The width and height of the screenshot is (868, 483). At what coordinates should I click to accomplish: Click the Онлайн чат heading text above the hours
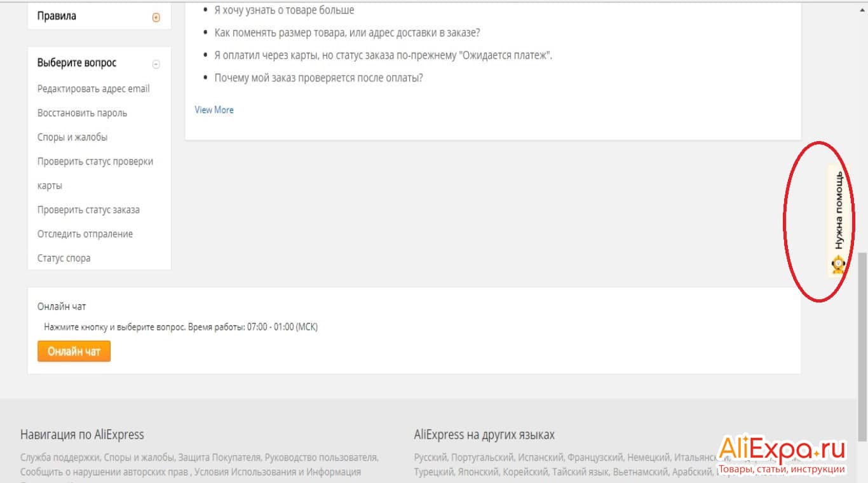coord(62,306)
